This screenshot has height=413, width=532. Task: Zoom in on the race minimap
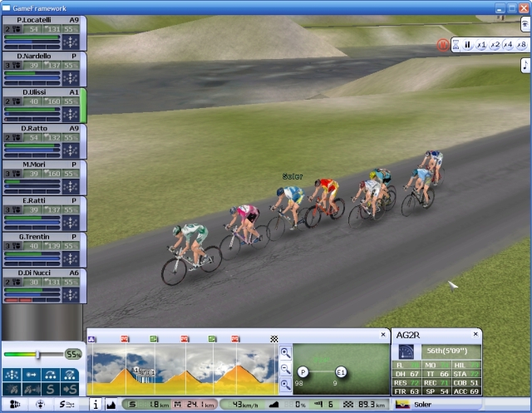(286, 352)
